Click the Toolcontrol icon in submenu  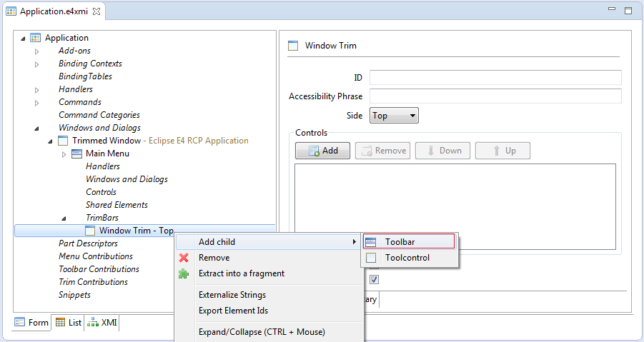(371, 258)
